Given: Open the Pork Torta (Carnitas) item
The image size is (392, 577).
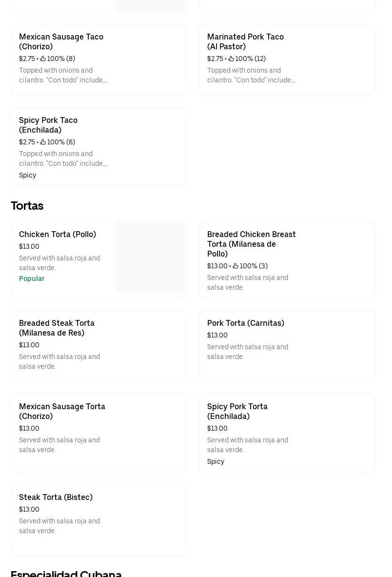Looking at the screenshot, I should pos(245,323).
